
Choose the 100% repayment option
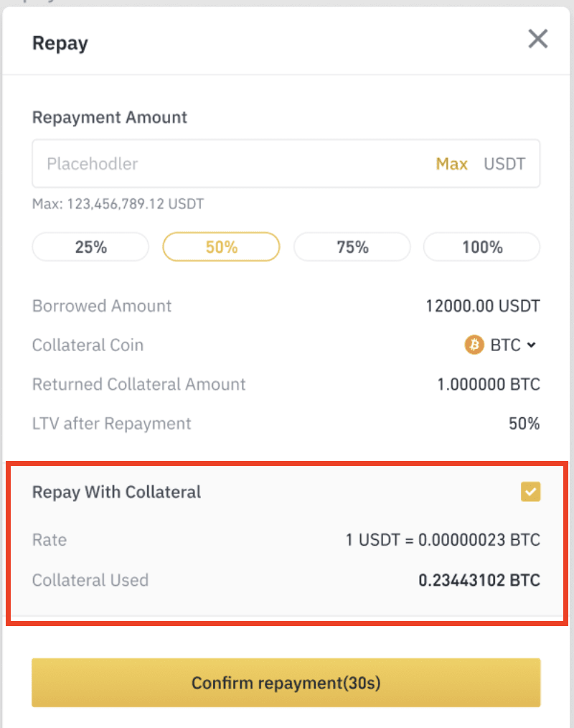tap(482, 247)
